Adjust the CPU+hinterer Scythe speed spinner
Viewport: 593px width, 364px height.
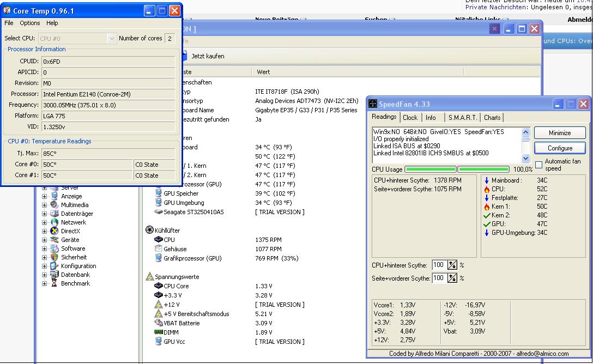(452, 265)
